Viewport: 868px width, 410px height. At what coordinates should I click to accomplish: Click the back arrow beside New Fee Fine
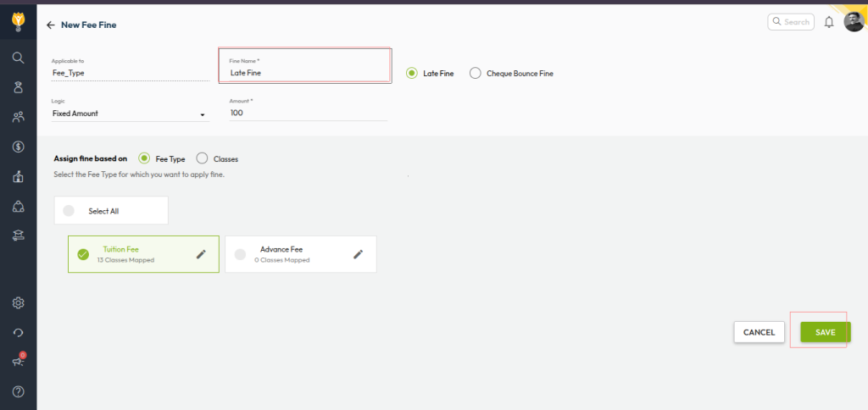coord(51,25)
